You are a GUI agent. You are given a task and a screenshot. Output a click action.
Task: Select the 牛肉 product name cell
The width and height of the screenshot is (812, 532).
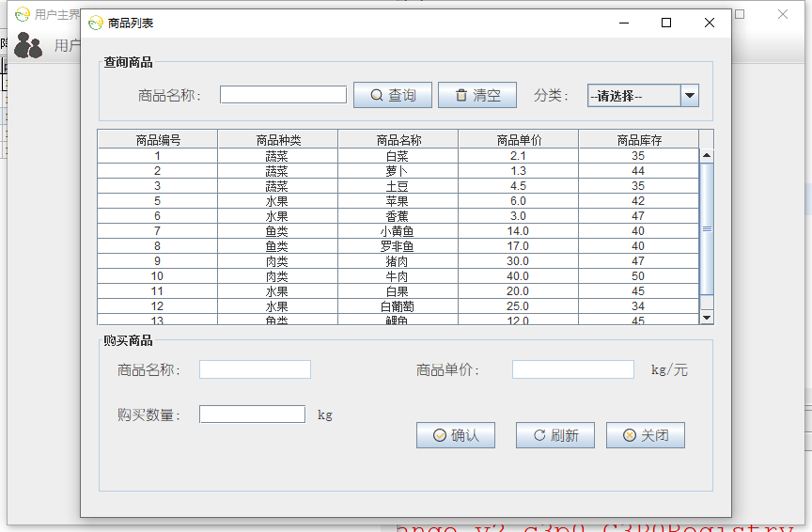pos(398,276)
